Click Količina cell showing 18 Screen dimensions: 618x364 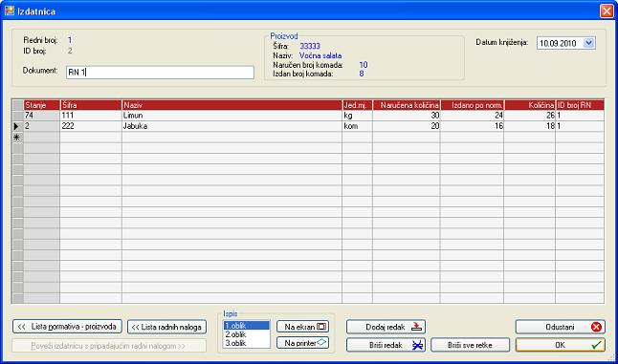530,126
